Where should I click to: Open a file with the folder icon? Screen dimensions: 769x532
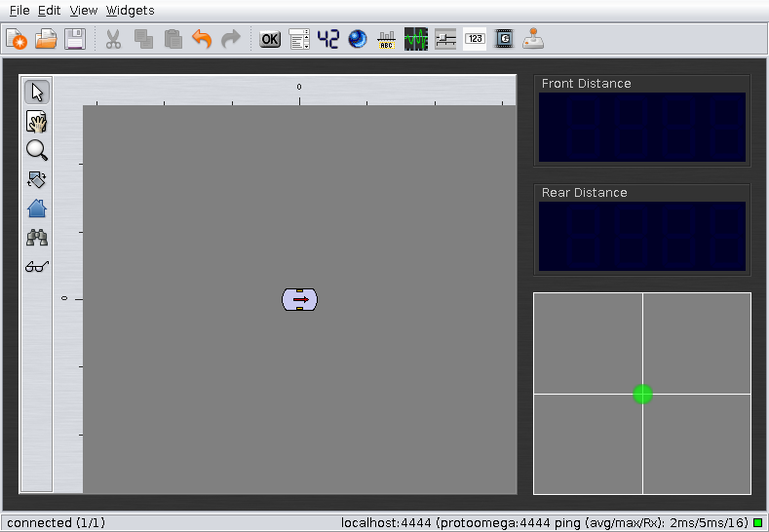pos(46,39)
